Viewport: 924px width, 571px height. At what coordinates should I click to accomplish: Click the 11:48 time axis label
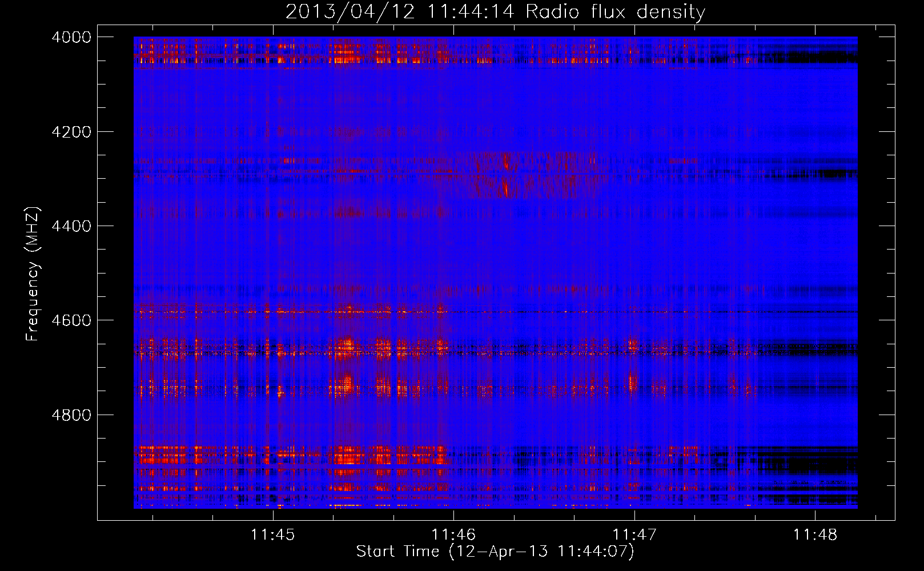click(815, 535)
